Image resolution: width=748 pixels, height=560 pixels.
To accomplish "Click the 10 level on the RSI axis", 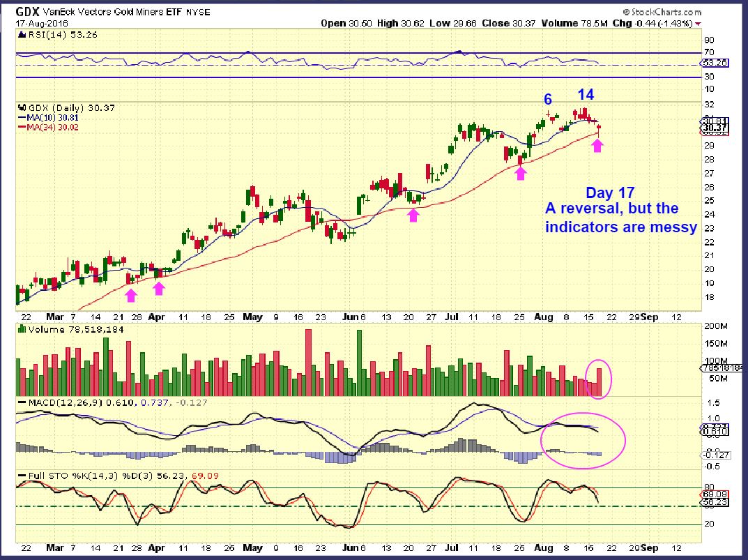I will 709,89.
